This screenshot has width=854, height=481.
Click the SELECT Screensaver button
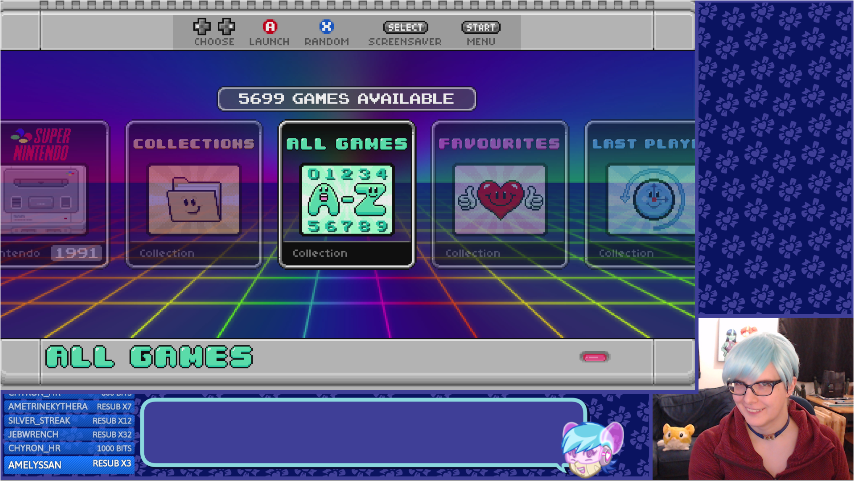pos(405,27)
